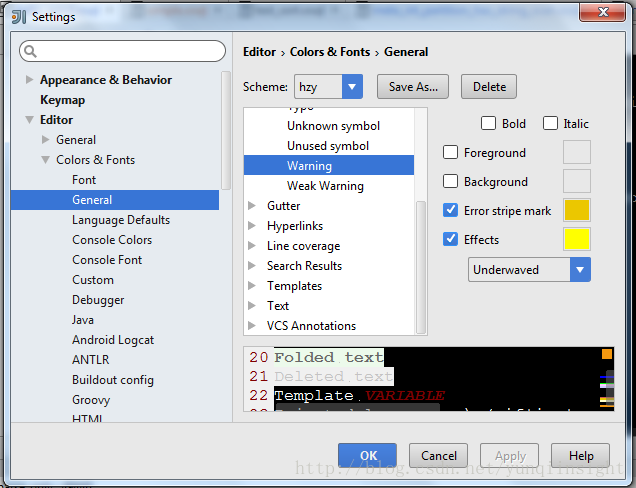The image size is (636, 488).
Task: Select Unknown symbol in list
Action: point(333,126)
